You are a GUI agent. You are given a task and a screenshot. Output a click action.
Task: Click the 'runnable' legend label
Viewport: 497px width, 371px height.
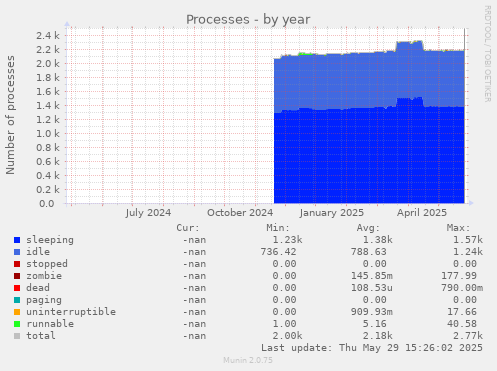[x=50, y=324]
